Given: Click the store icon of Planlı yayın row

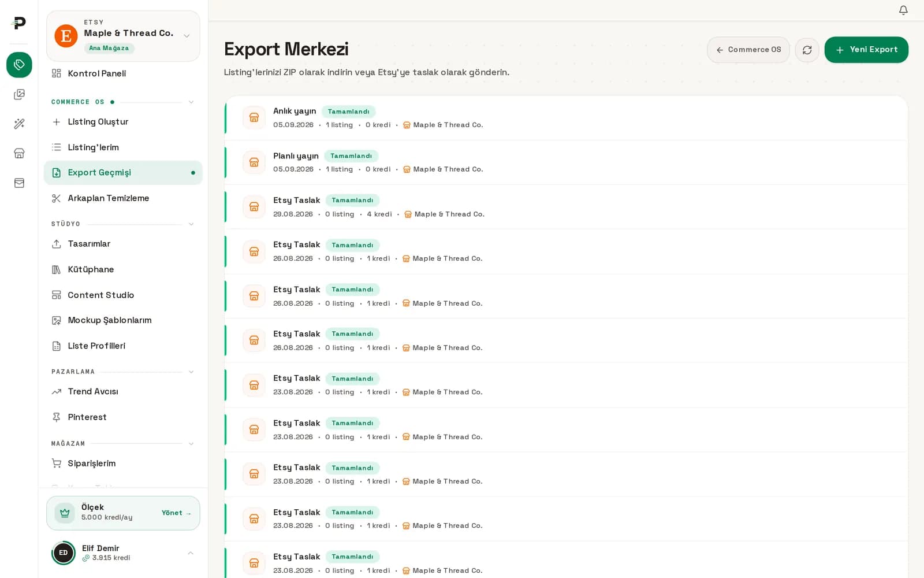Looking at the screenshot, I should 254,162.
